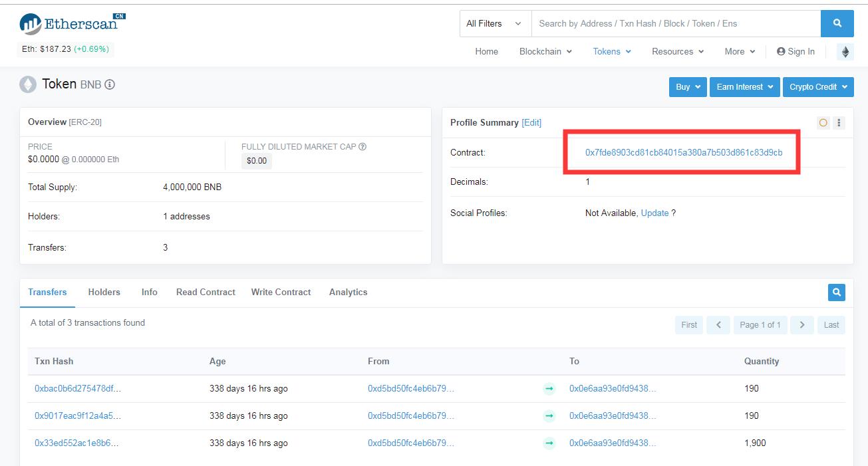
Task: Expand the Blockchain menu
Action: coord(545,51)
